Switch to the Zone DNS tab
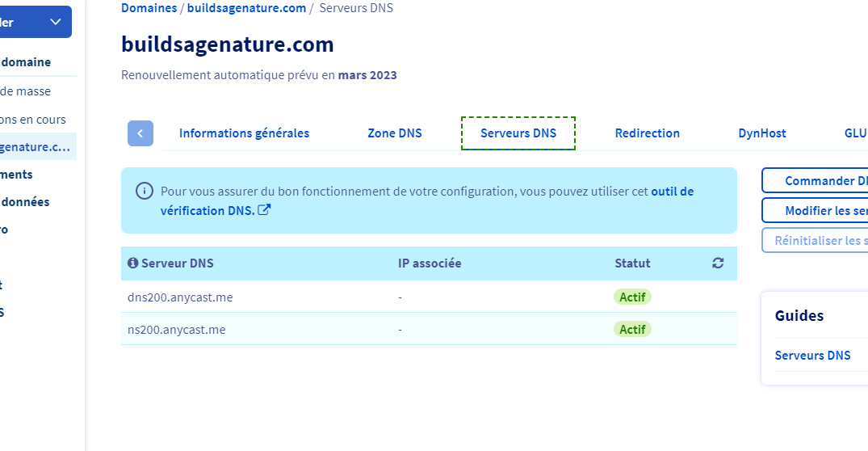 tap(394, 133)
